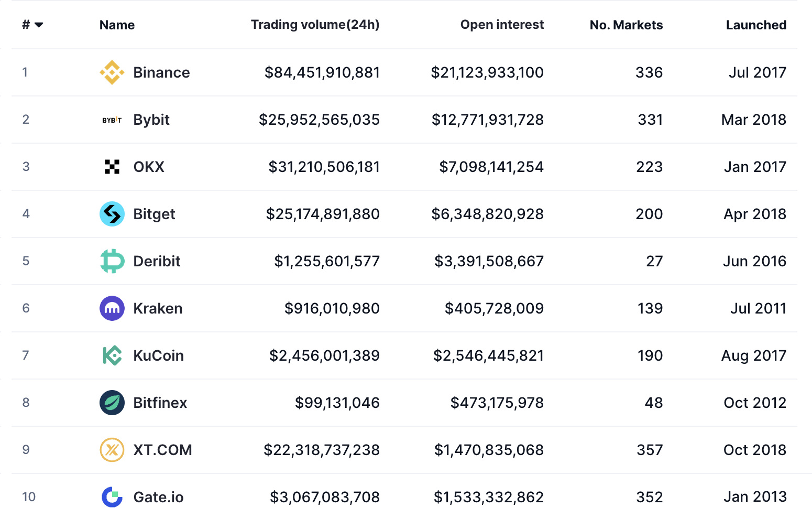Click the KuCoin green logo icon
Screen dimensions: 812x518
coord(112,355)
